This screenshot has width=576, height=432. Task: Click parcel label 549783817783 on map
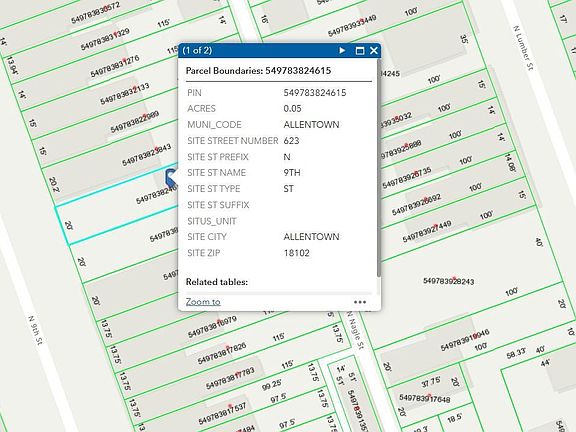230,379
